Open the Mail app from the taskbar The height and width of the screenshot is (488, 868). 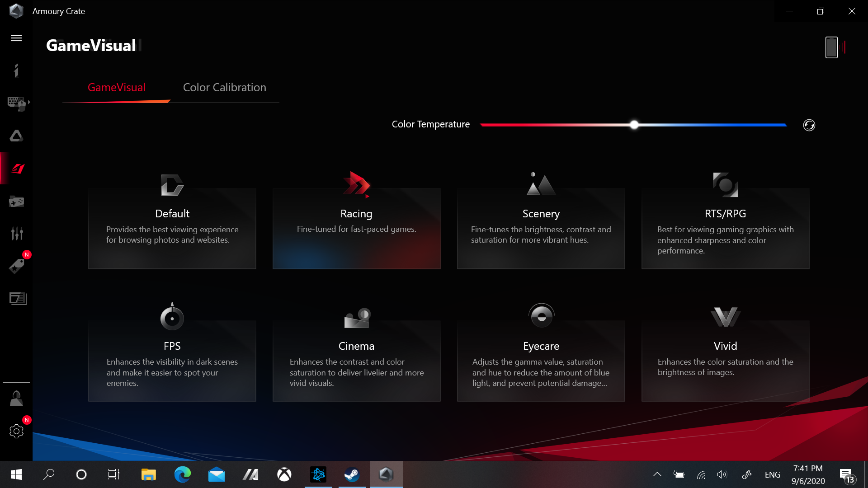[x=216, y=474]
